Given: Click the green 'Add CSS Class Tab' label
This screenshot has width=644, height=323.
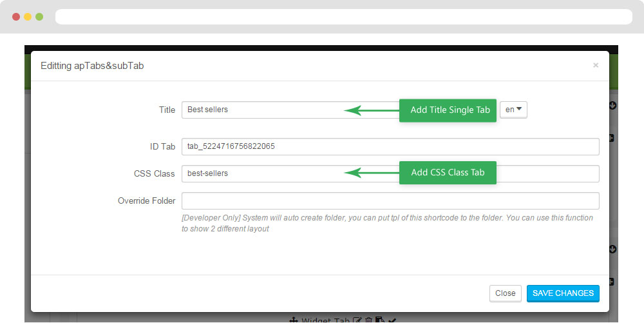Looking at the screenshot, I should coord(448,173).
